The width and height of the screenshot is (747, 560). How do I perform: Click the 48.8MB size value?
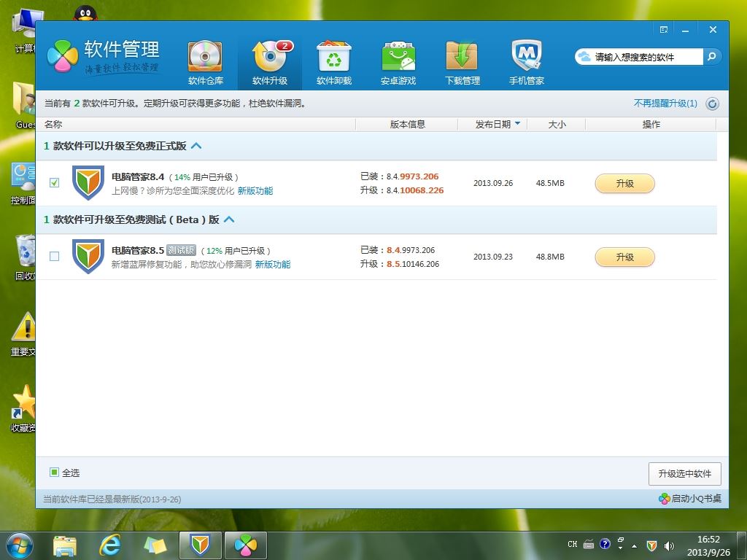tap(550, 257)
